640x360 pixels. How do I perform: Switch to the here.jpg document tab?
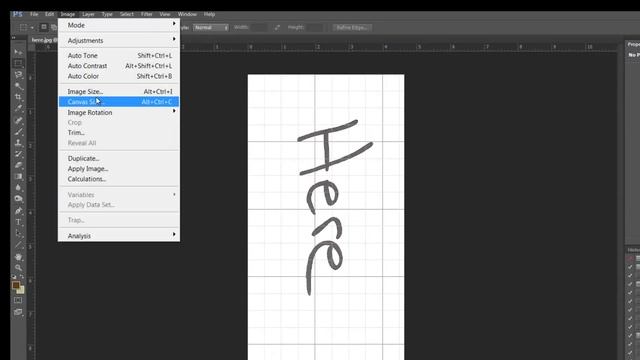coord(43,40)
